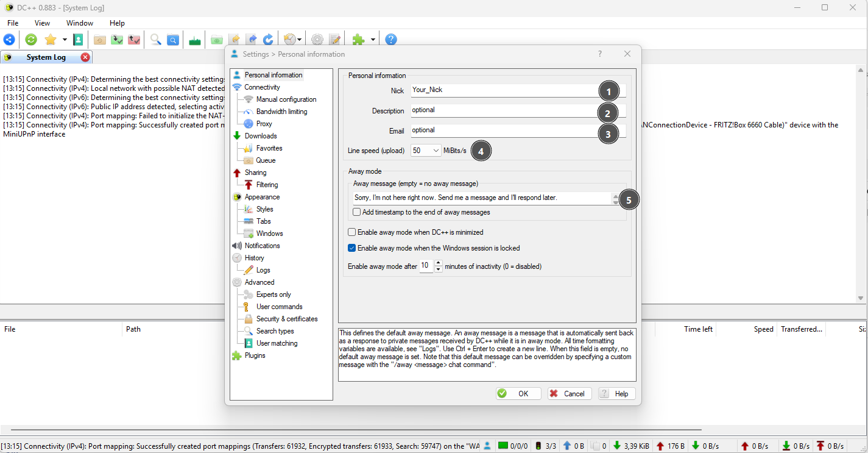Click the green Reconnect toolbar icon

click(31, 40)
